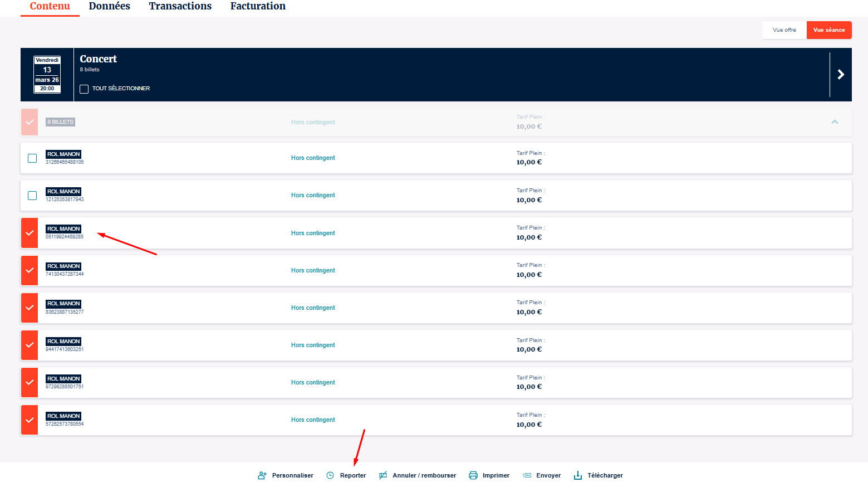Toggle the 8 BILLETS group selection

coord(30,122)
